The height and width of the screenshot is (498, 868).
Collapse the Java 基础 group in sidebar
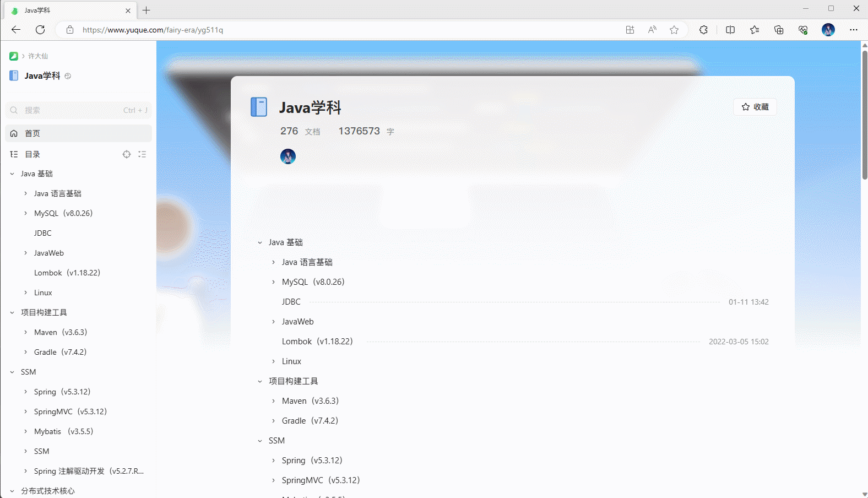[x=12, y=174]
